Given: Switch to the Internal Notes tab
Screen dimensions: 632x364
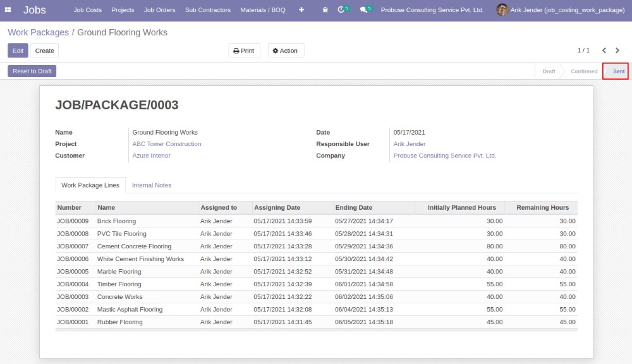Looking at the screenshot, I should click(x=152, y=185).
